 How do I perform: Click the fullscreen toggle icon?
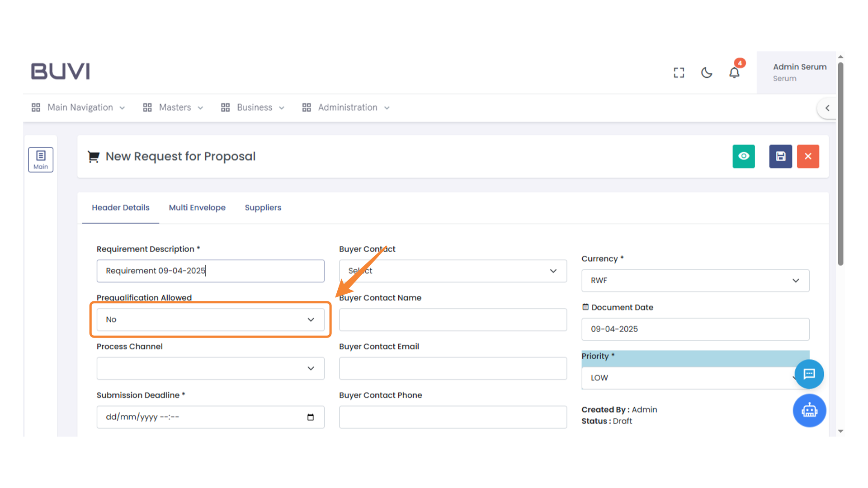pos(679,72)
